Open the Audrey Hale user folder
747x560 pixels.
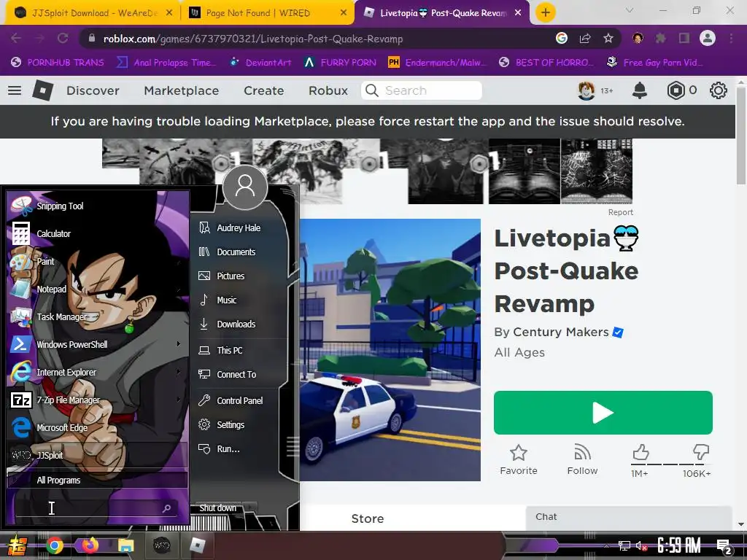point(239,228)
